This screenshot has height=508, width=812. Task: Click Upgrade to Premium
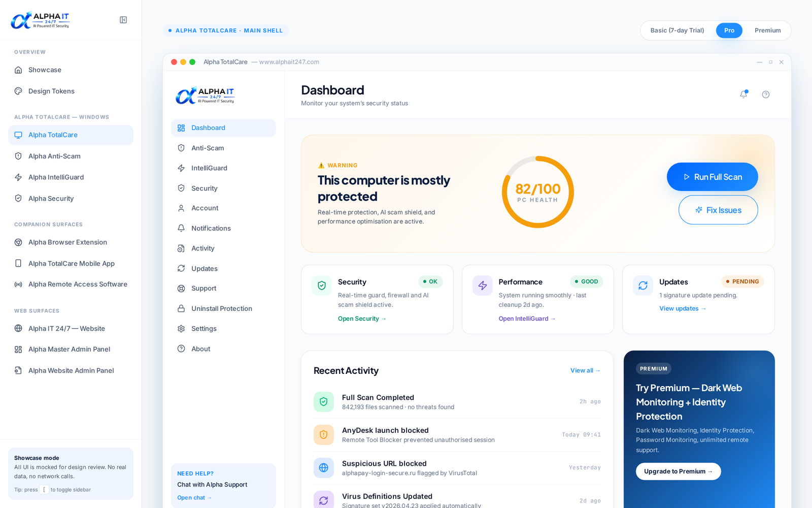click(678, 471)
